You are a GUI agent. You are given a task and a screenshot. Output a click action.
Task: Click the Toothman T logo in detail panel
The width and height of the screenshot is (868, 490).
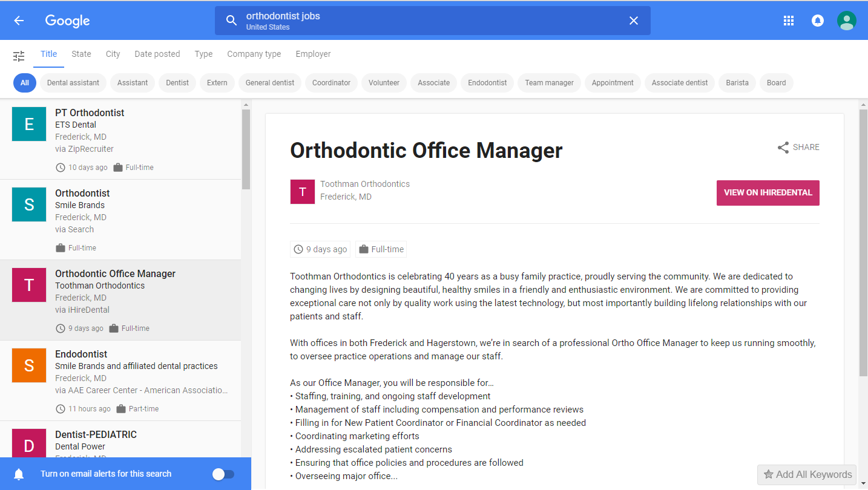303,192
